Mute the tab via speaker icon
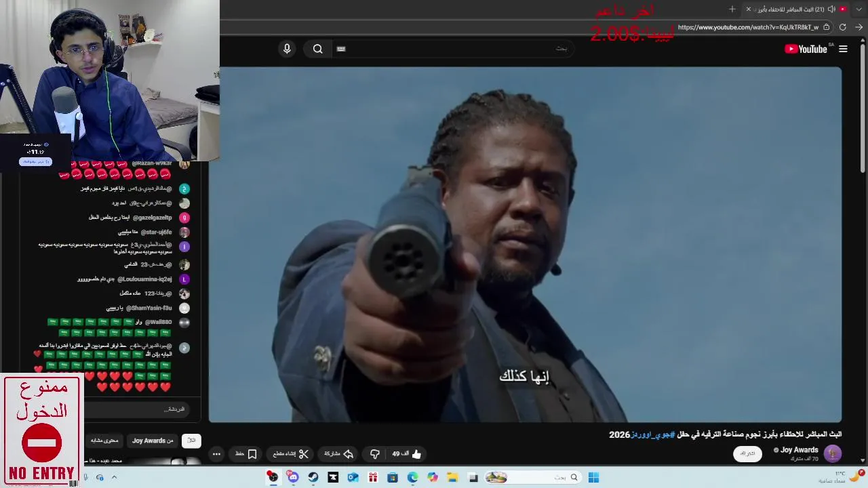 [x=831, y=9]
